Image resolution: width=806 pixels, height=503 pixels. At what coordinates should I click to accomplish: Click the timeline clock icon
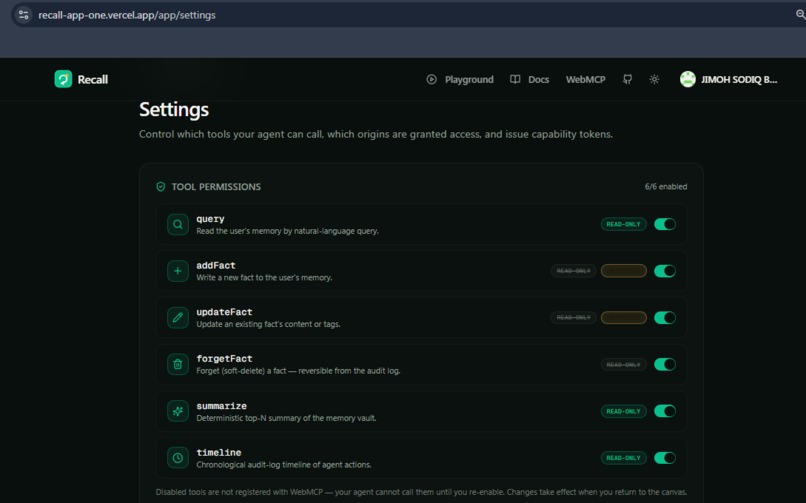pyautogui.click(x=178, y=458)
